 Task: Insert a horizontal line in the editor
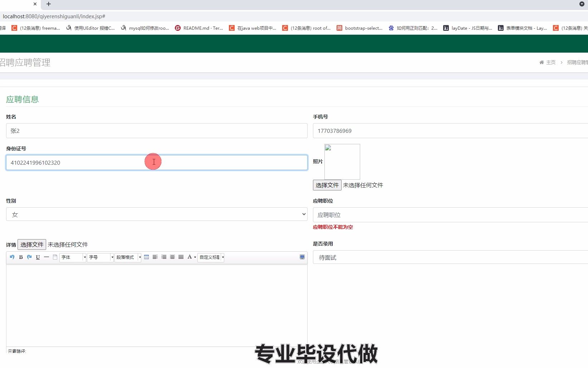[x=46, y=257]
